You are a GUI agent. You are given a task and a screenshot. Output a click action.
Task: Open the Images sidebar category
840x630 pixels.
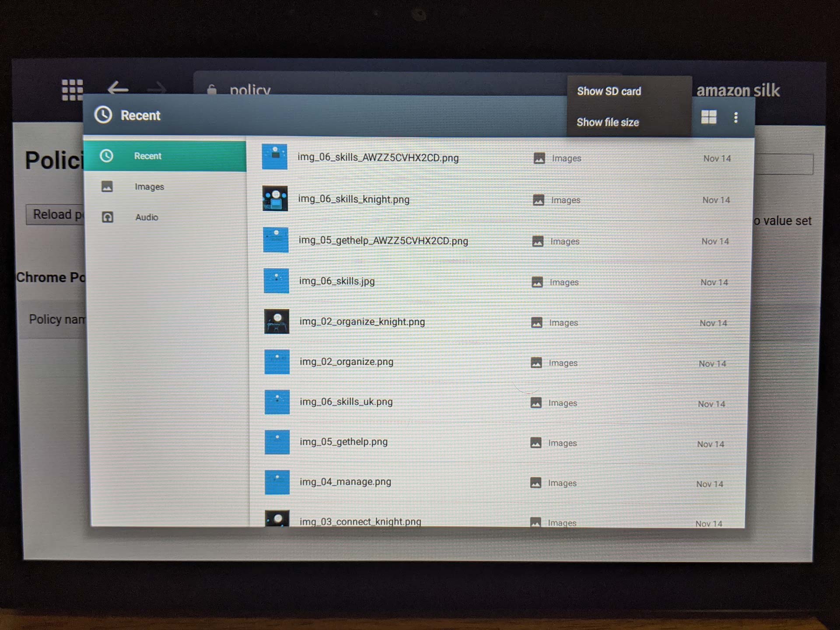(165, 187)
